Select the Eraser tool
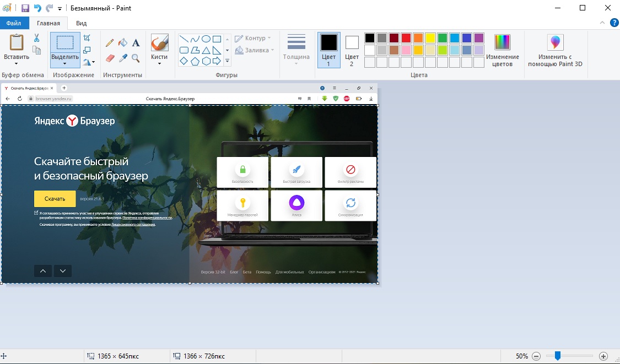Viewport: 620px width, 364px height. pos(110,58)
